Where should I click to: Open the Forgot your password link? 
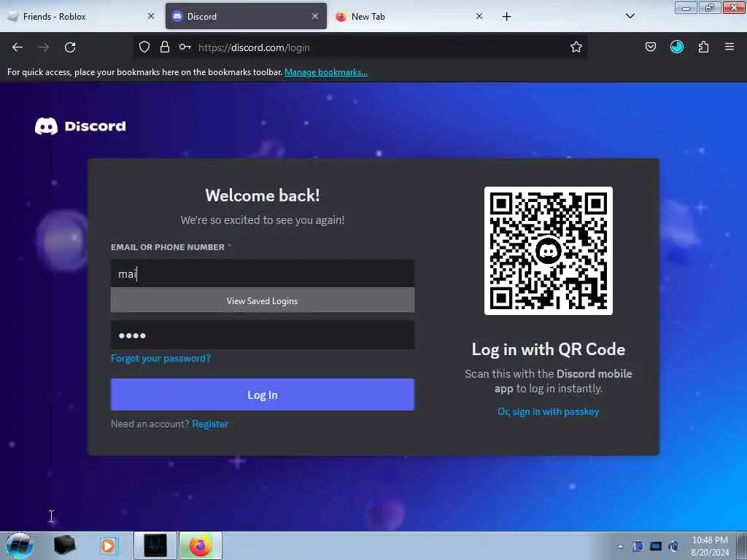[x=160, y=358]
